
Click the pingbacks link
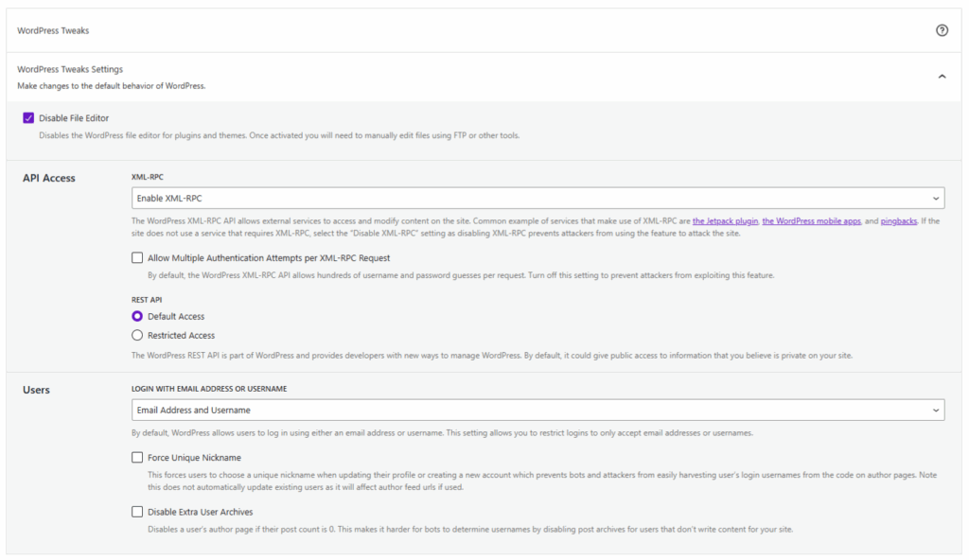pyautogui.click(x=898, y=220)
